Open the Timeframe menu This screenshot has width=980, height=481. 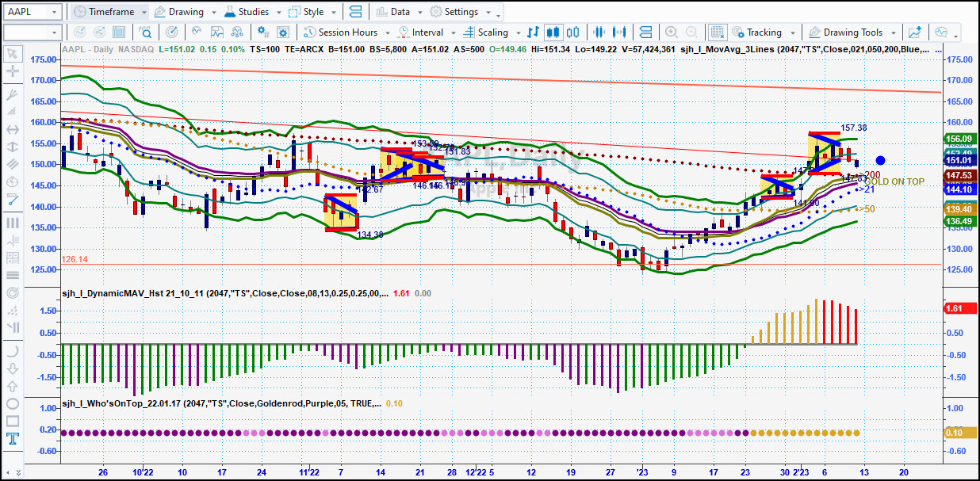[x=109, y=12]
